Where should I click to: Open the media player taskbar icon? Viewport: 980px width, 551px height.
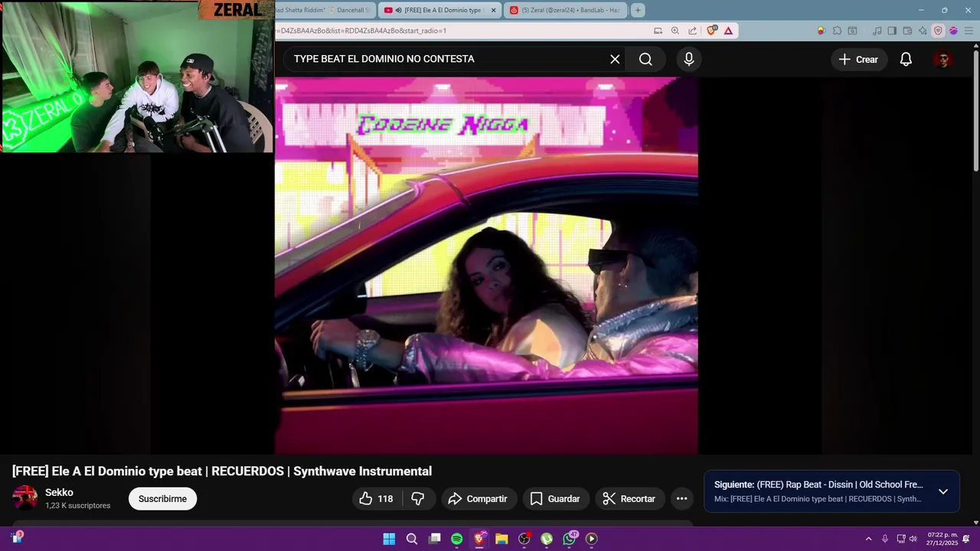click(592, 539)
